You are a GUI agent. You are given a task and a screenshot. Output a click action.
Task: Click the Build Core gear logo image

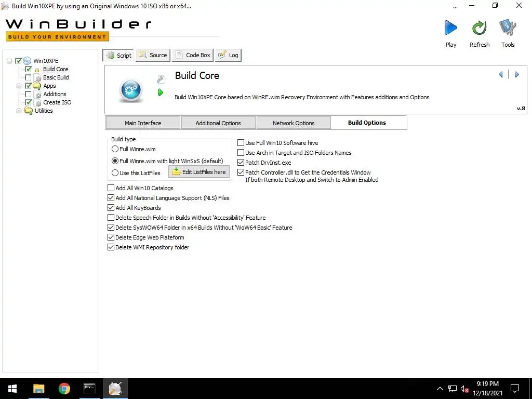[131, 90]
